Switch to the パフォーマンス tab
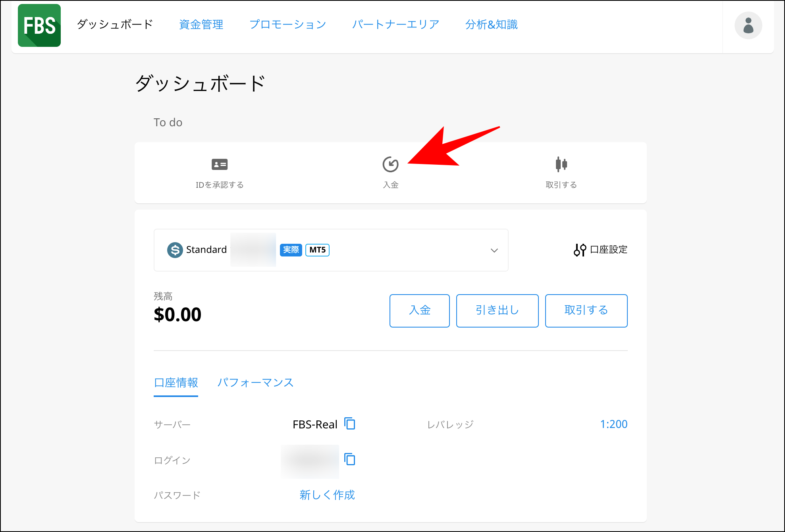Screen dimensions: 785x532 (255, 382)
